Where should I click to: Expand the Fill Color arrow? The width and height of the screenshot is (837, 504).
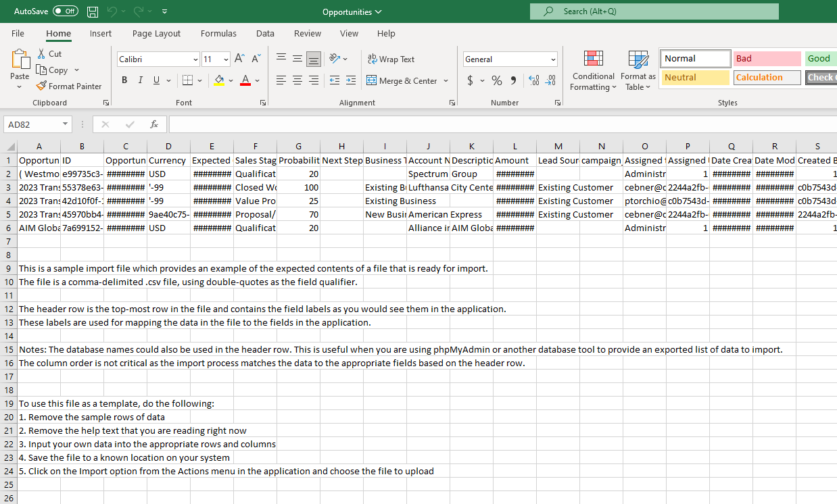tap(231, 80)
